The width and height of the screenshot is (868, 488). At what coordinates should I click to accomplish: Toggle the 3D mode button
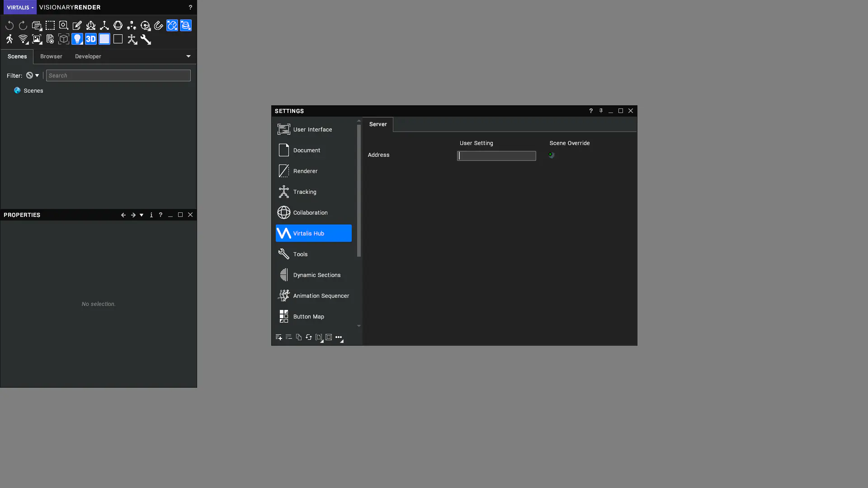tap(91, 39)
